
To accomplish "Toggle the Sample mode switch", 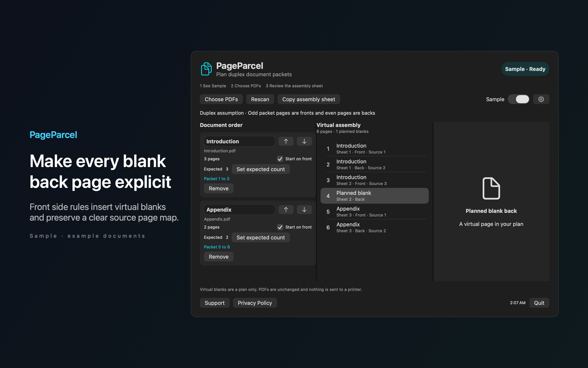I will 519,99.
